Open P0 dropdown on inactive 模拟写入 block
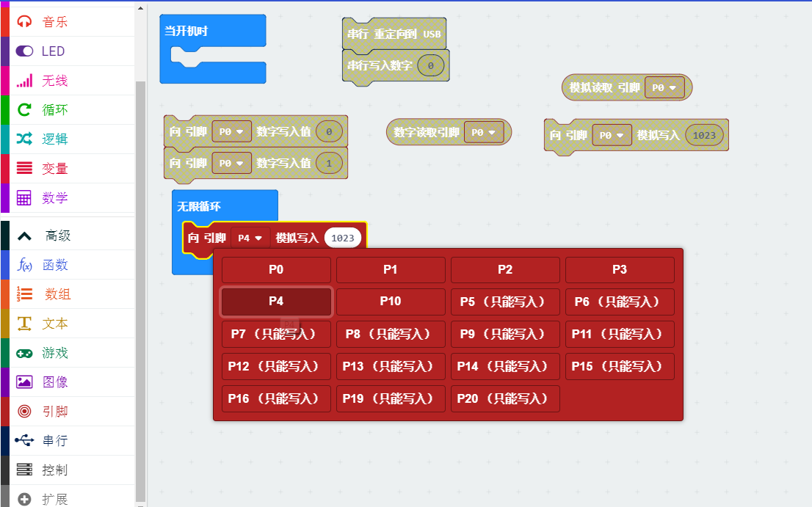This screenshot has width=812, height=507. point(612,135)
